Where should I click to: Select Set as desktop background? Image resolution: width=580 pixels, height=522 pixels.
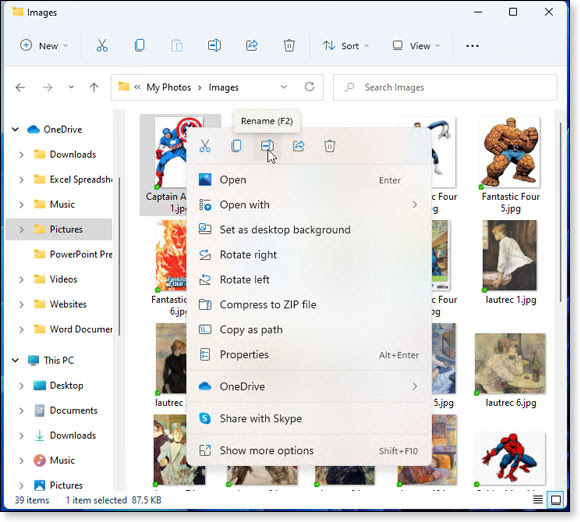(309, 230)
